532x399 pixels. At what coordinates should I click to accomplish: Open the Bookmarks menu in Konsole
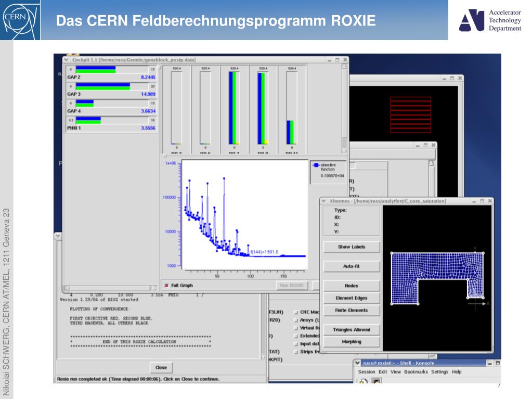tap(416, 372)
